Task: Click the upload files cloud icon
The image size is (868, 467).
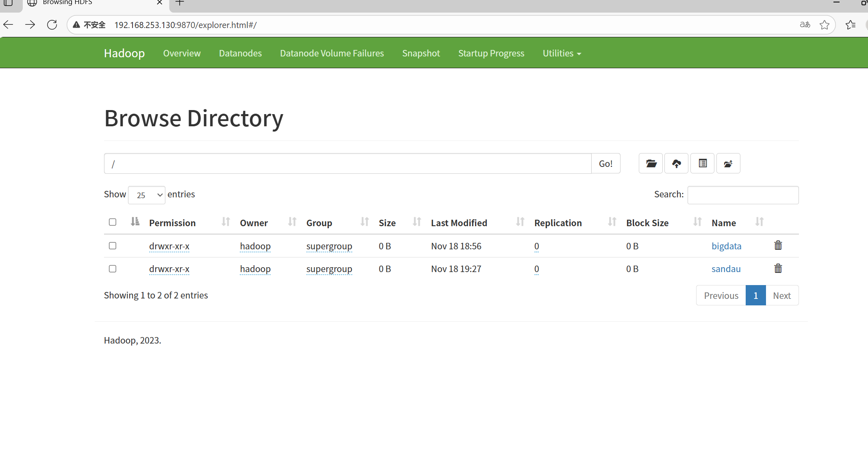Action: pyautogui.click(x=676, y=164)
